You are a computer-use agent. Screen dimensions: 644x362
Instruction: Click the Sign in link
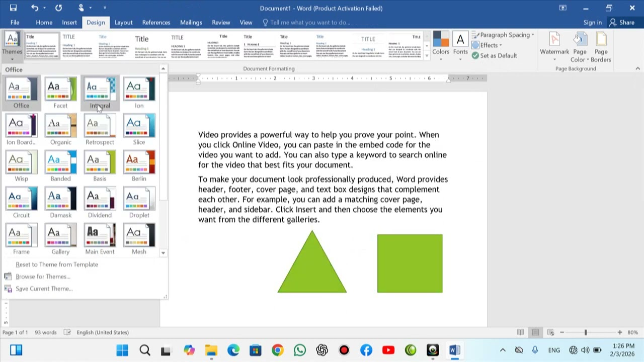pos(592,22)
